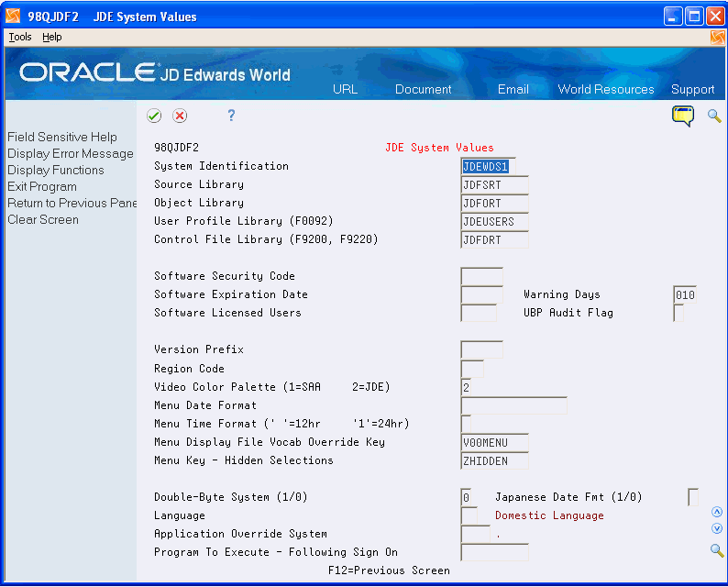Click the Version Prefix field

(481, 349)
